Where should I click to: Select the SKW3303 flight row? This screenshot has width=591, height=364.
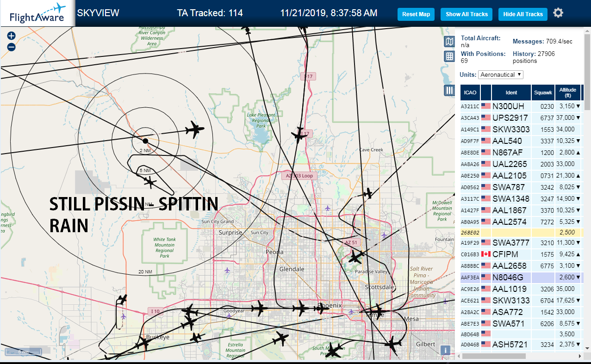point(522,129)
